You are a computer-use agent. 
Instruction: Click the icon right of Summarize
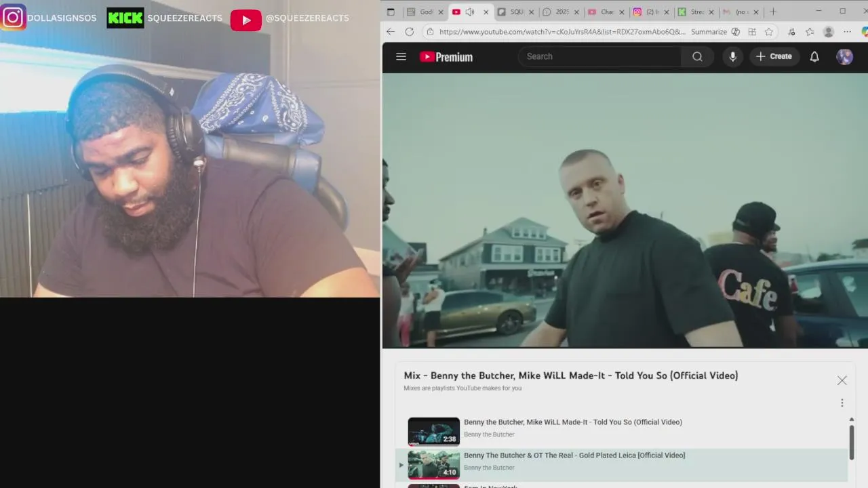click(735, 32)
